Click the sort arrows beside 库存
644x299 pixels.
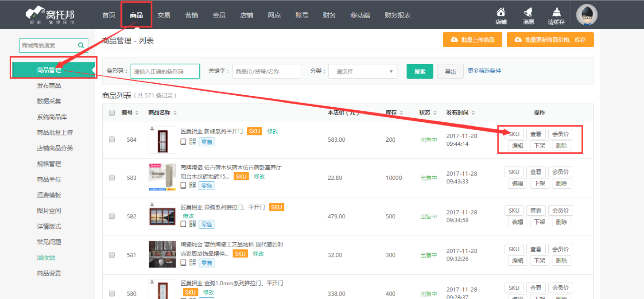pos(400,113)
